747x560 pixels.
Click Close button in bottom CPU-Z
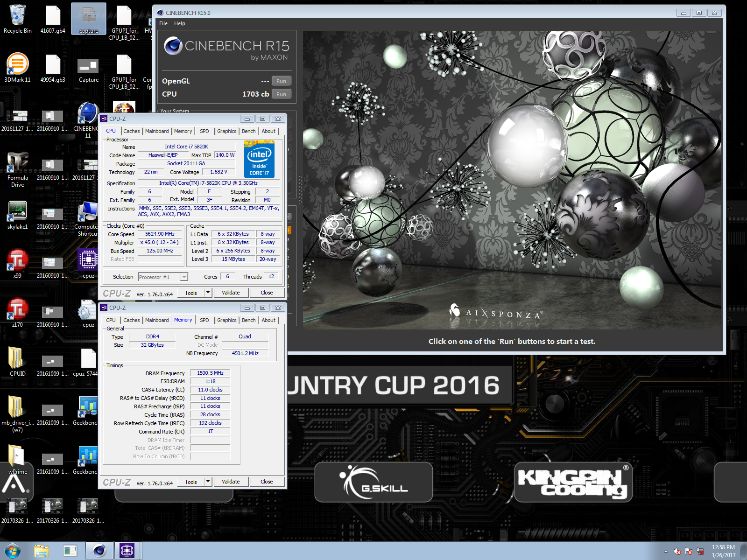click(x=267, y=482)
